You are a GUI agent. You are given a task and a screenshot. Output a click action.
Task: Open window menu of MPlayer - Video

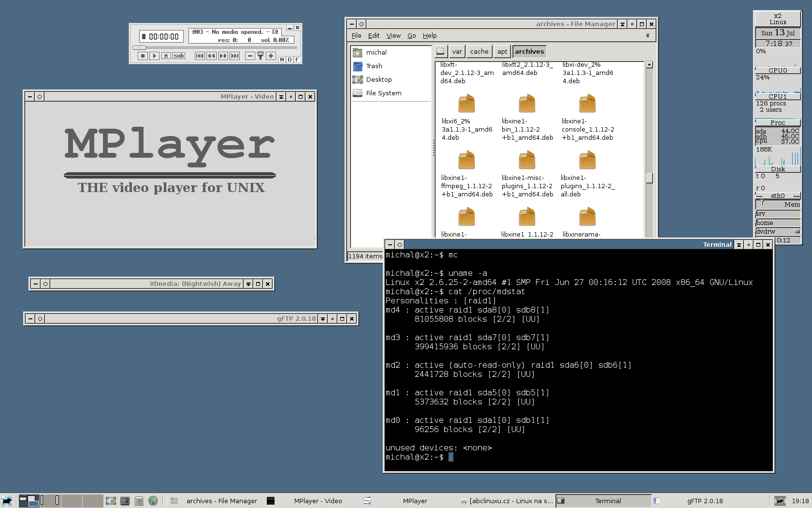[x=30, y=97]
